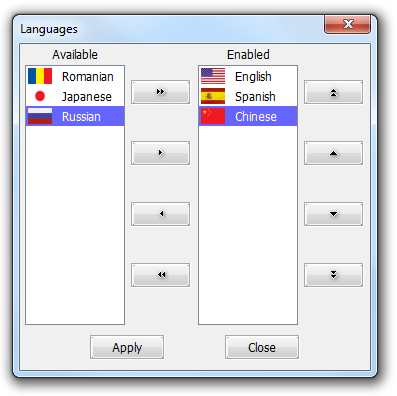Image resolution: width=397 pixels, height=396 pixels.
Task: Click the move all left double-arrow button
Action: pyautogui.click(x=160, y=275)
